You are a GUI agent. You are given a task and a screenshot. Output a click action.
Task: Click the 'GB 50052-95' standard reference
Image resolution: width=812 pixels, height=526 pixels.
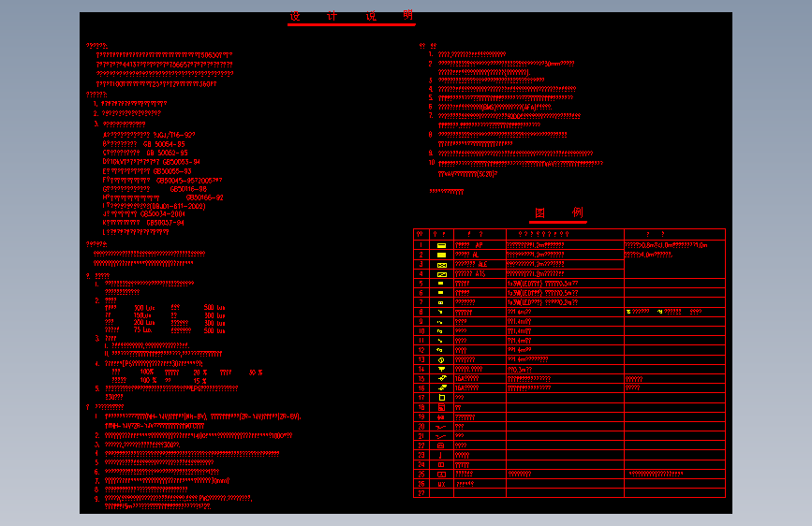167,153
